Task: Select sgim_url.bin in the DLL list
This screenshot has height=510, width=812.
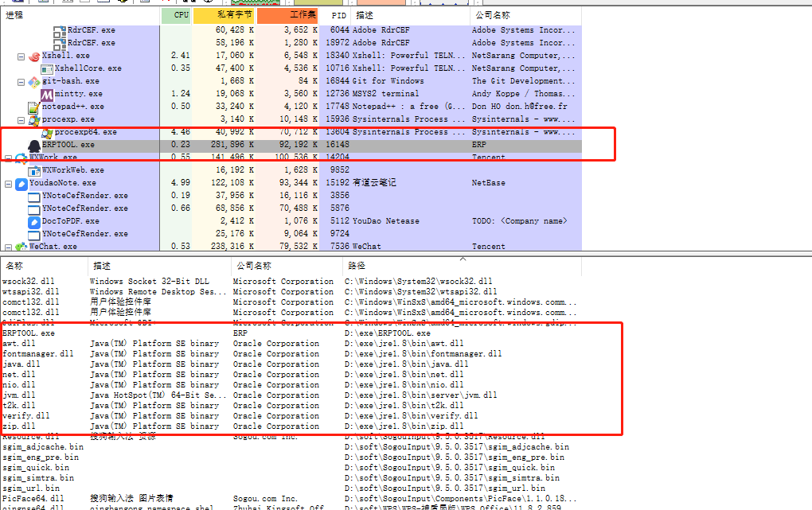Action: pyautogui.click(x=291, y=489)
